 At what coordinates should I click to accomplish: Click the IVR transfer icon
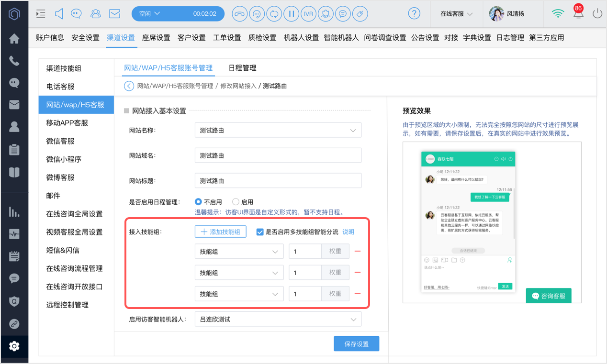coord(308,14)
